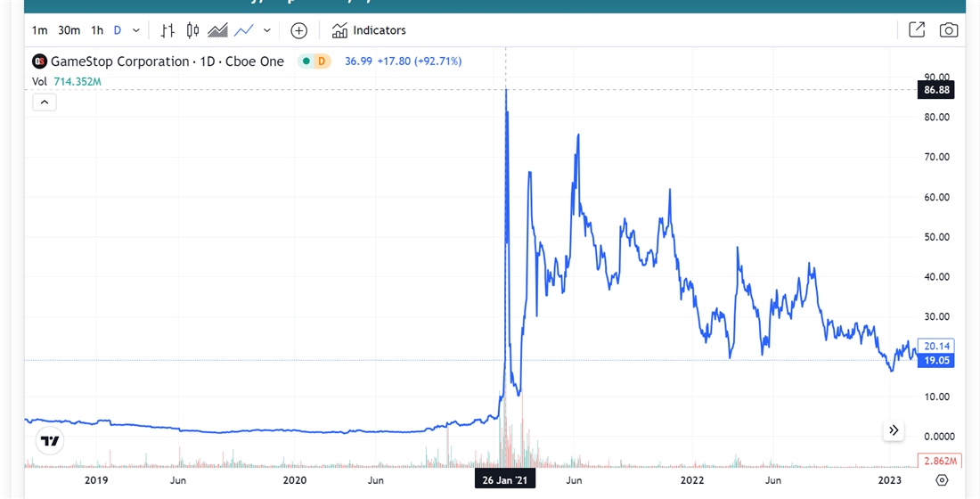This screenshot has height=499, width=980.
Task: Click the 86.88 crosshair price label
Action: tap(936, 89)
